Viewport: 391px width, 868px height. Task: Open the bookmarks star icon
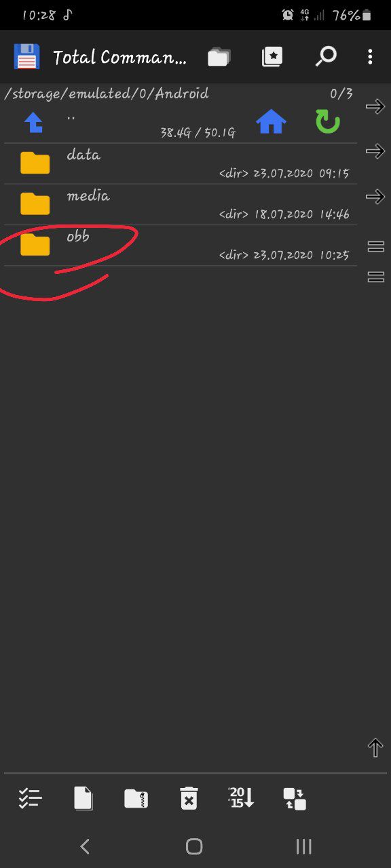272,57
